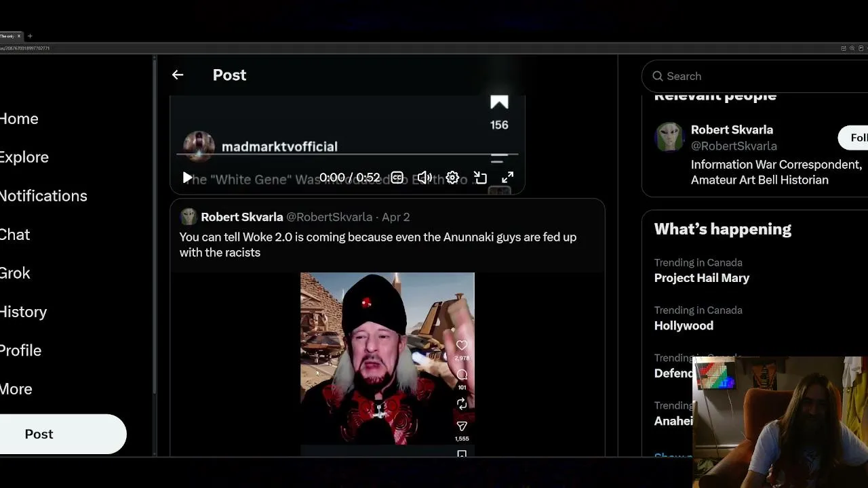Click the Apr 2 date of quoted post
This screenshot has height=488, width=868.
[x=396, y=217]
